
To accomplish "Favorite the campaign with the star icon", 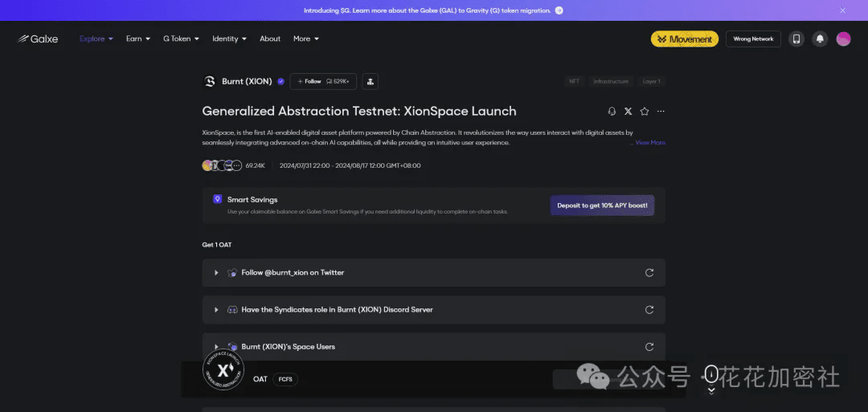I will pyautogui.click(x=644, y=112).
